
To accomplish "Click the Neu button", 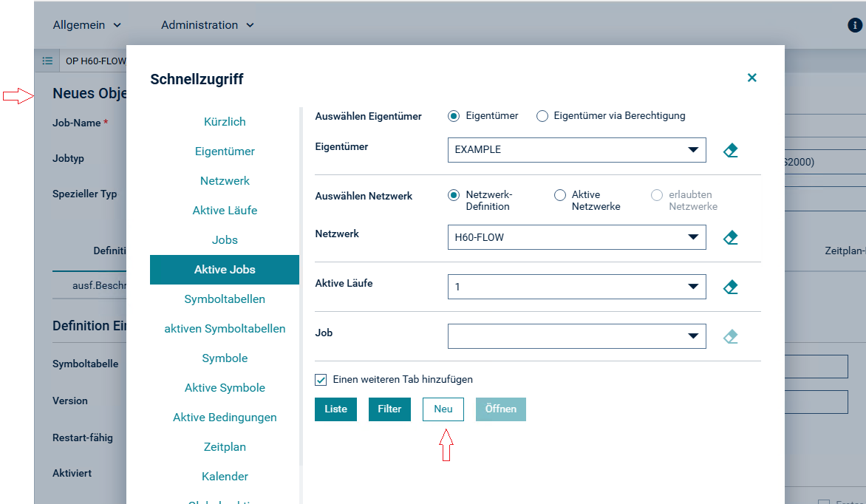I will (x=443, y=409).
